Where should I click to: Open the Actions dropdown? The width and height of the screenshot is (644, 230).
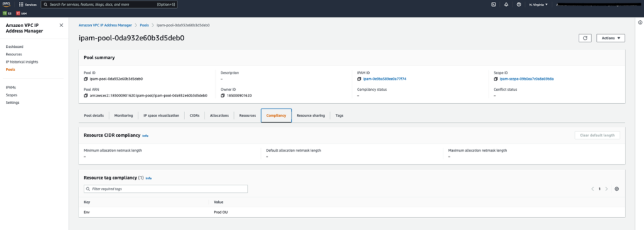click(x=611, y=38)
